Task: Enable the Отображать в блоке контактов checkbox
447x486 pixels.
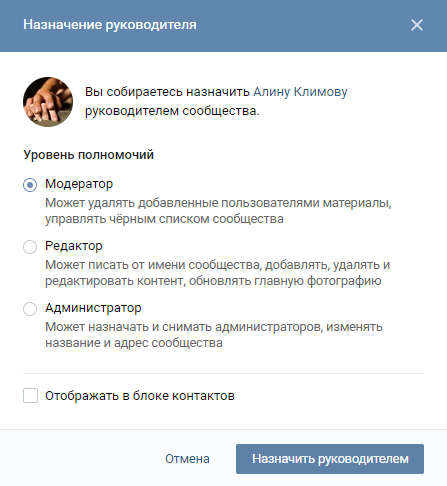Action: [x=30, y=396]
